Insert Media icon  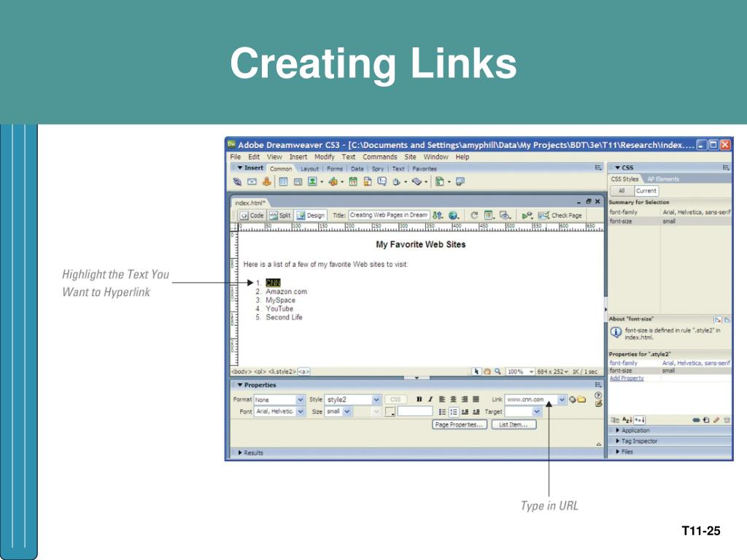[333, 182]
